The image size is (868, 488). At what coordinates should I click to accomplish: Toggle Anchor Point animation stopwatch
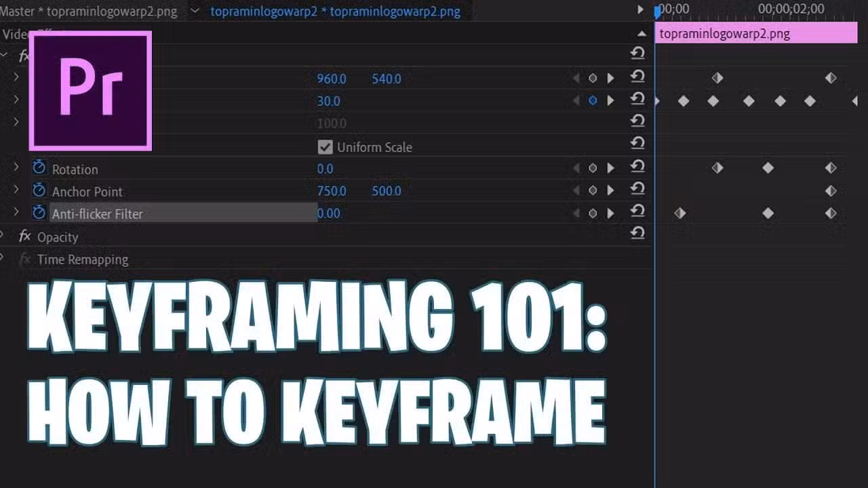(x=39, y=190)
